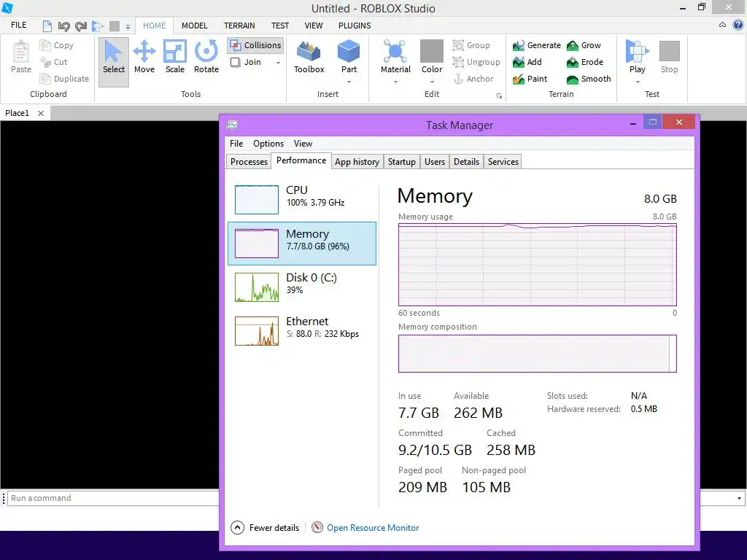This screenshot has height=560, width=747.
Task: Select the terrain Add tool
Action: pos(527,62)
